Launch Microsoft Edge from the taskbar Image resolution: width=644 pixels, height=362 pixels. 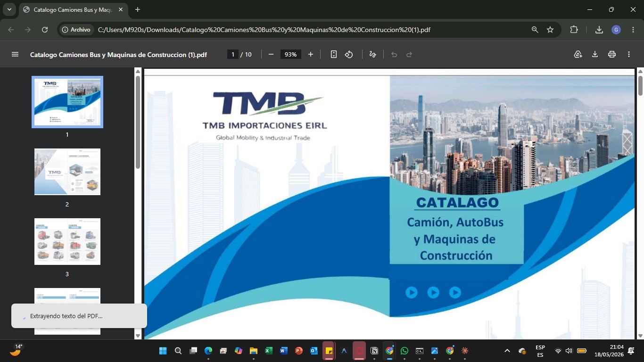pos(208,351)
